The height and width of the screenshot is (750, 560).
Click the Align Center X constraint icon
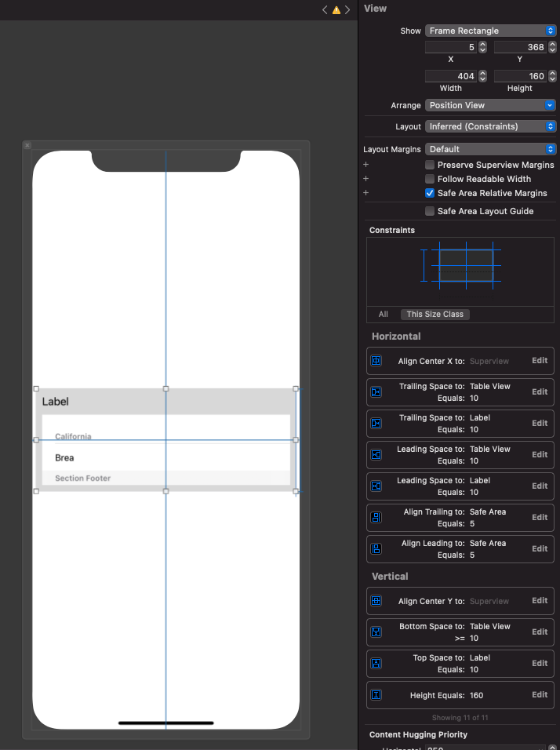(376, 361)
